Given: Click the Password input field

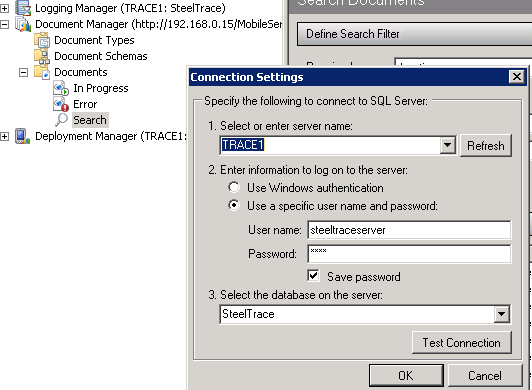Looking at the screenshot, I should click(x=409, y=254).
